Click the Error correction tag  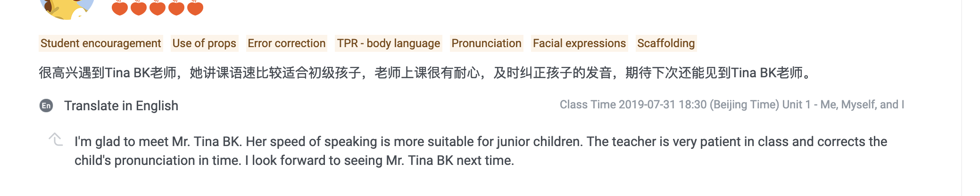[286, 43]
